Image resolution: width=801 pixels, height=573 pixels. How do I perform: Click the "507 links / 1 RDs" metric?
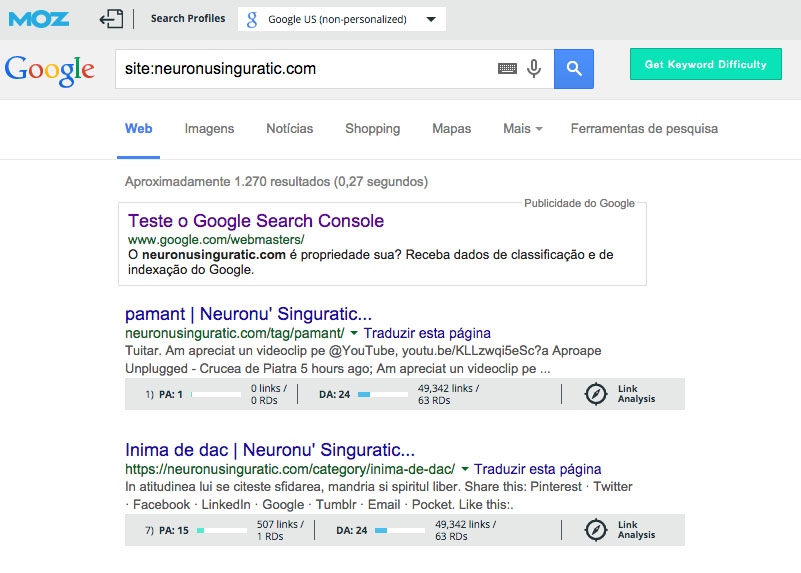pyautogui.click(x=280, y=530)
